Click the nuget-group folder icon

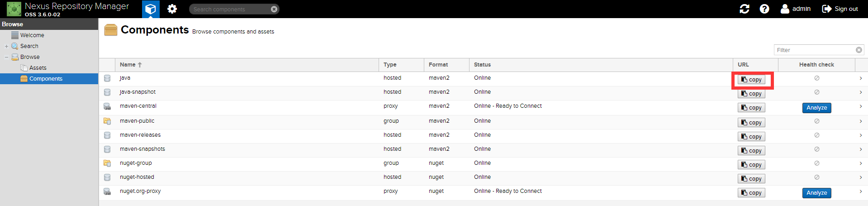coord(107,163)
